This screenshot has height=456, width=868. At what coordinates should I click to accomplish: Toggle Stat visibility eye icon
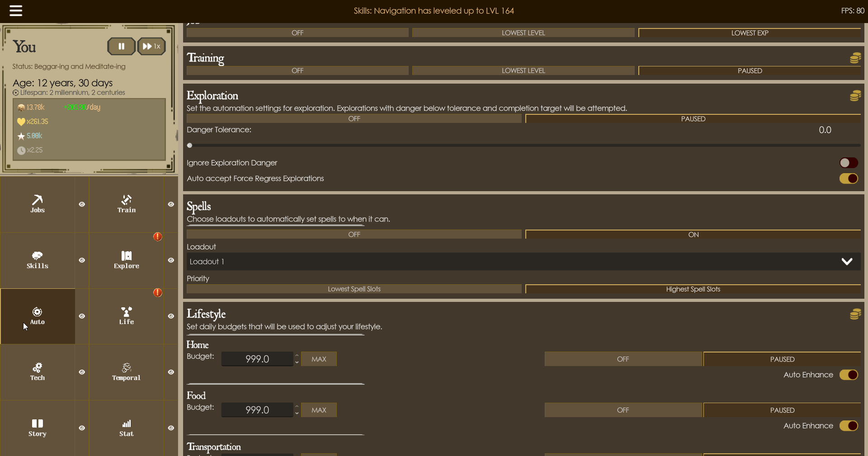pos(171,428)
